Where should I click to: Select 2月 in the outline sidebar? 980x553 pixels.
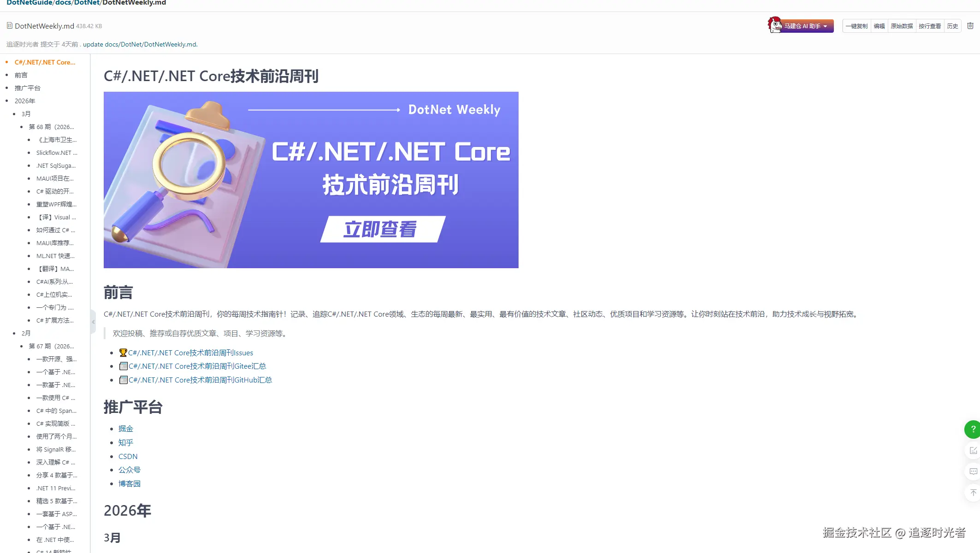(26, 333)
